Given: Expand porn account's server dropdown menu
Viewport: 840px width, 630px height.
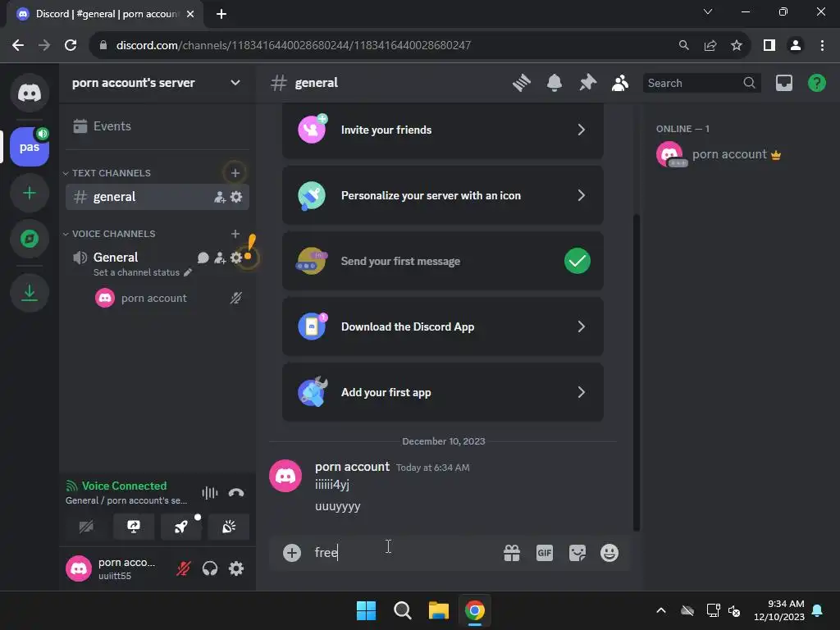Looking at the screenshot, I should (235, 83).
